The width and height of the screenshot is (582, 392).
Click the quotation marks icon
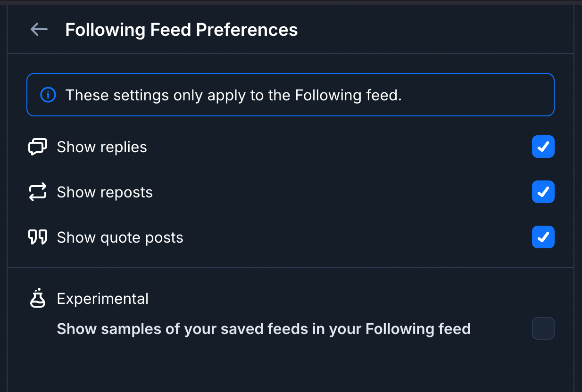pyautogui.click(x=38, y=237)
